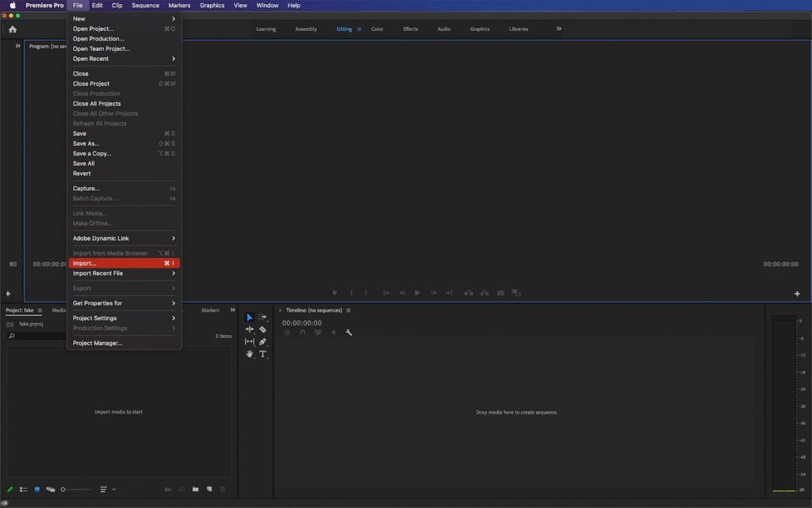This screenshot has height=508, width=812.
Task: Open Program monitor button editor plus
Action: (797, 294)
